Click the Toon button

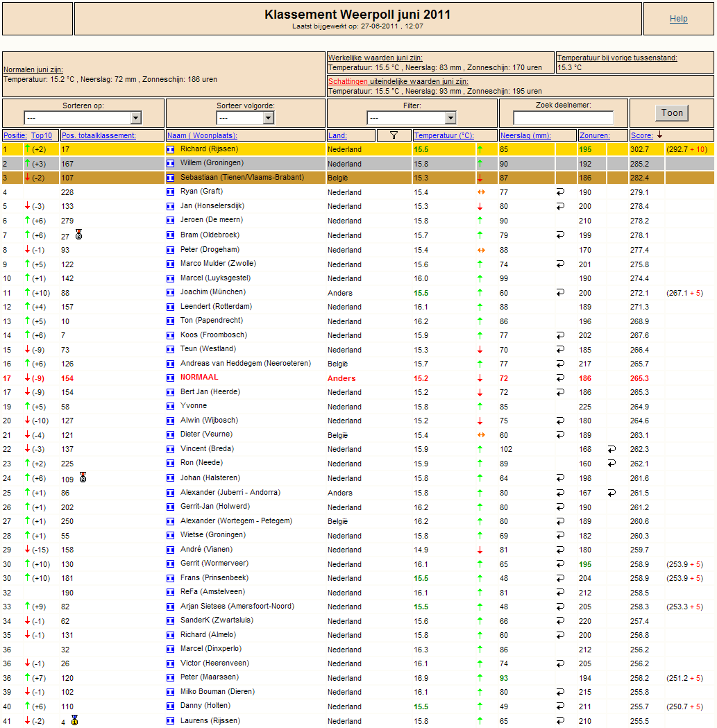[x=672, y=113]
